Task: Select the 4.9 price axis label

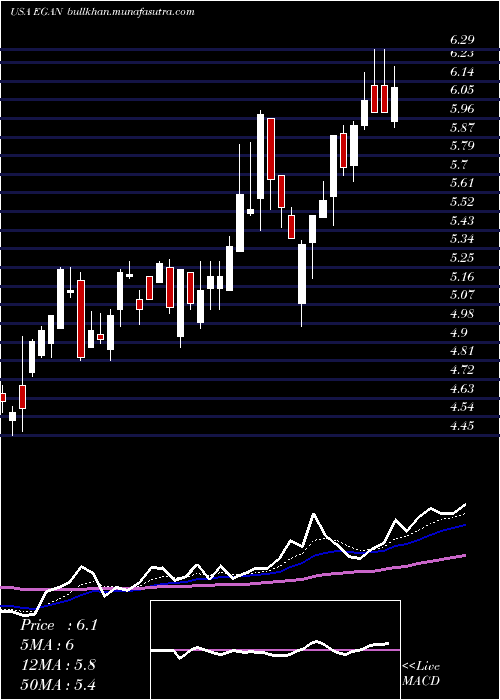Action: pyautogui.click(x=459, y=332)
